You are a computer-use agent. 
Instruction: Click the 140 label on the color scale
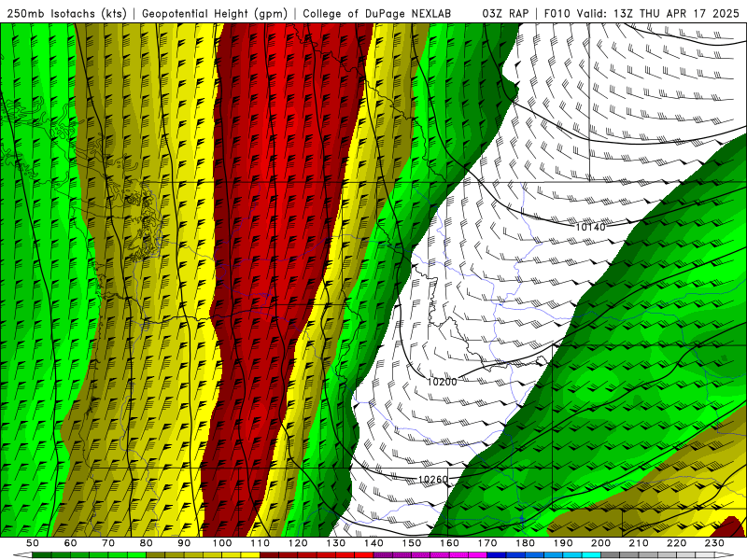pyautogui.click(x=373, y=543)
